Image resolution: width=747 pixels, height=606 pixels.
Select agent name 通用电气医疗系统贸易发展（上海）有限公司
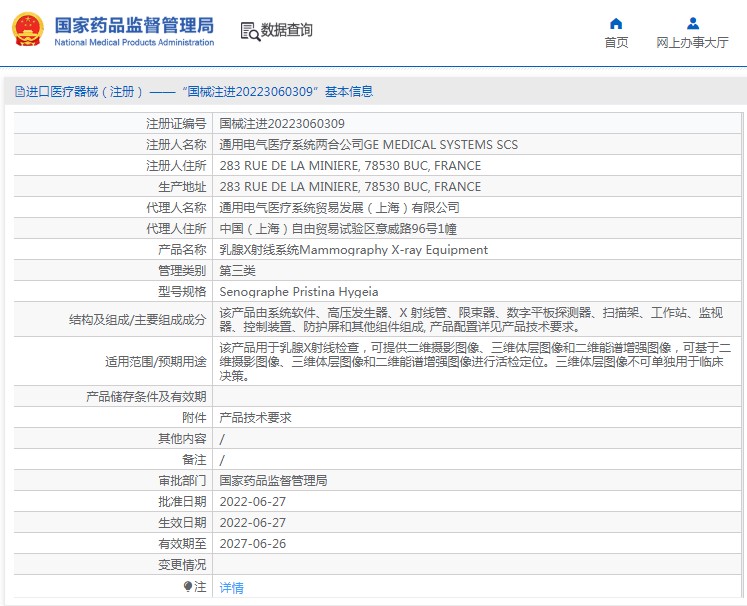(x=339, y=208)
